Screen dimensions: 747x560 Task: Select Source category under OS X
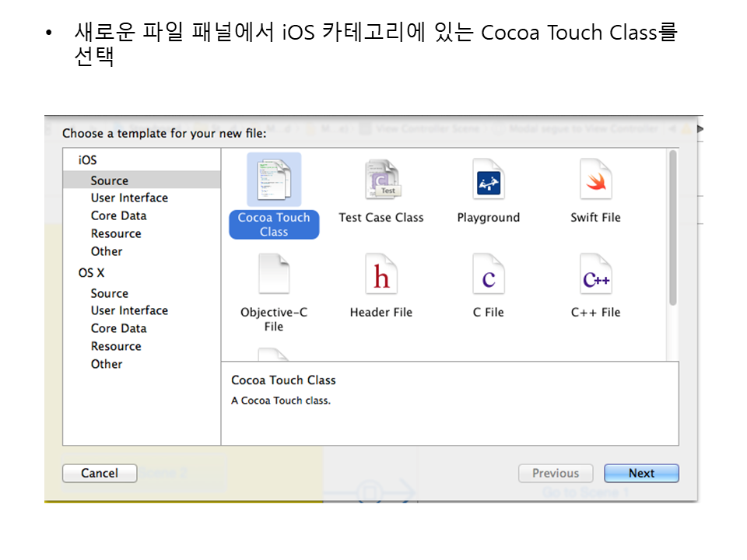(110, 293)
